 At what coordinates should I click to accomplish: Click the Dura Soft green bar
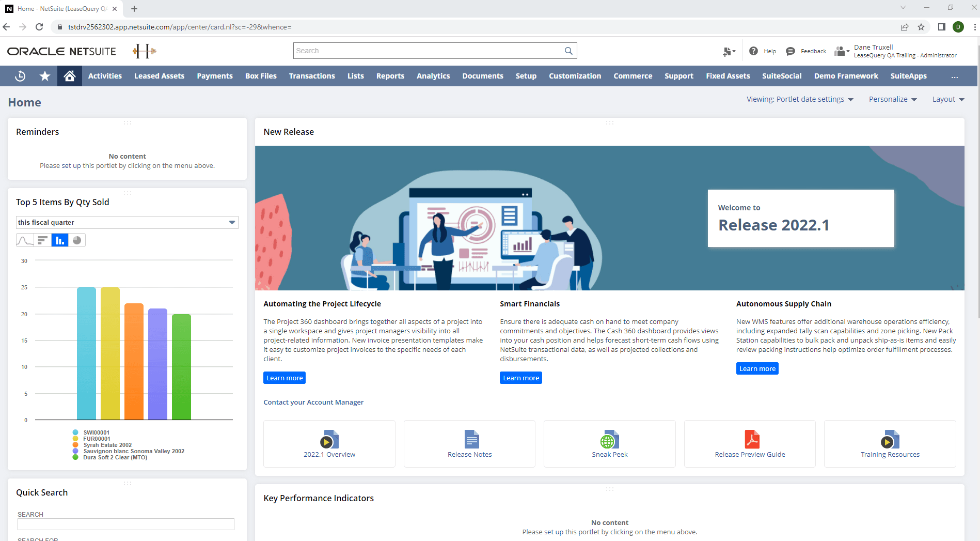pyautogui.click(x=181, y=367)
